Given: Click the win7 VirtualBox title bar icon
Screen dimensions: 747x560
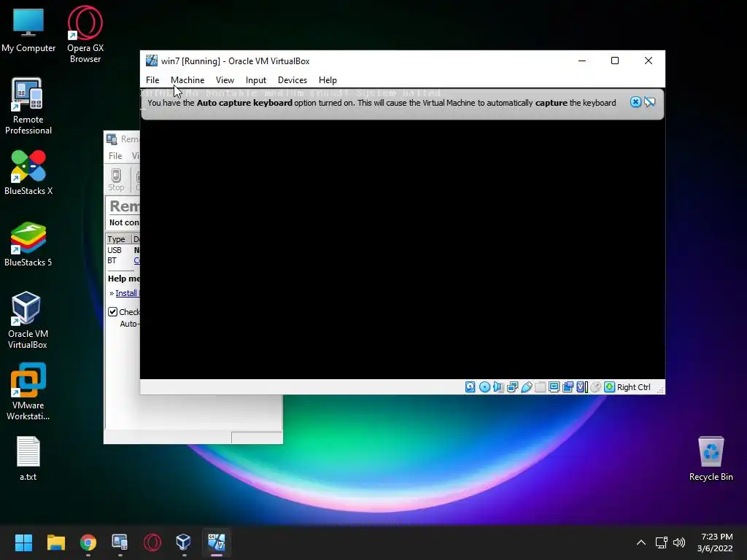Looking at the screenshot, I should pyautogui.click(x=152, y=61).
